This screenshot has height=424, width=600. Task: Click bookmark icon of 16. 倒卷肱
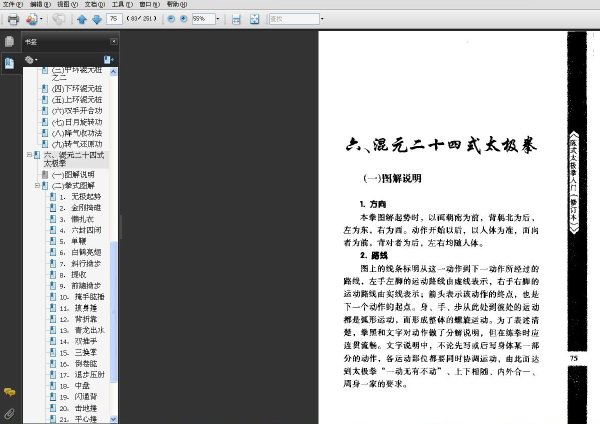53,363
